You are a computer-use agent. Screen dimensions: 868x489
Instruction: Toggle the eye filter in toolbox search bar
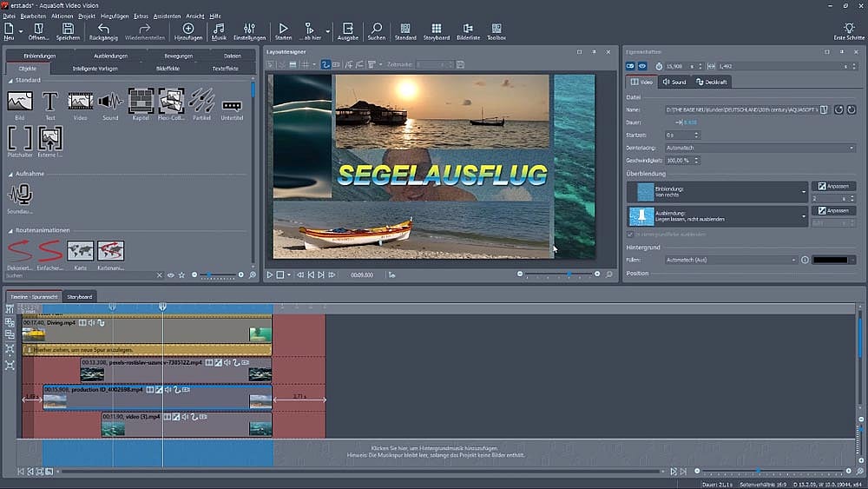click(170, 275)
